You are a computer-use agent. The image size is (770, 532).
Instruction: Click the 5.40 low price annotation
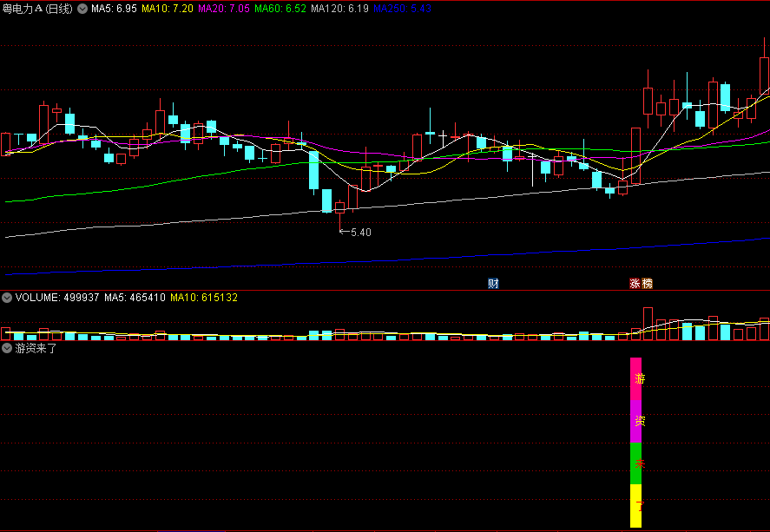point(361,233)
